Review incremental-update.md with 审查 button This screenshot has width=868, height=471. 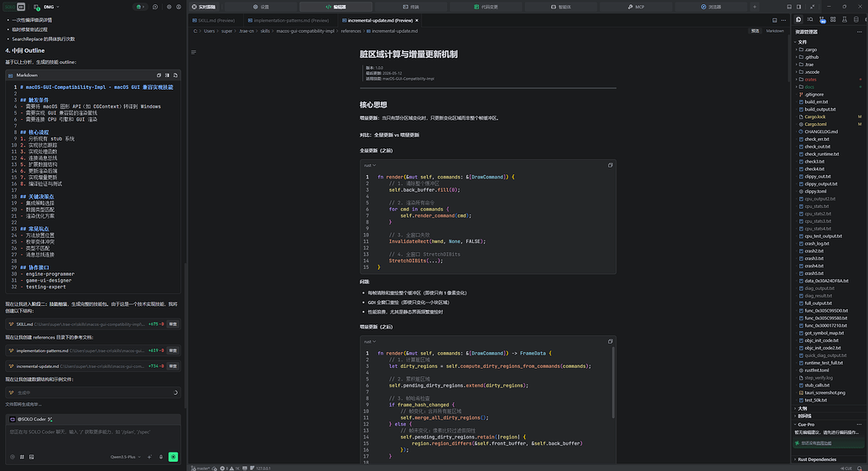point(173,366)
